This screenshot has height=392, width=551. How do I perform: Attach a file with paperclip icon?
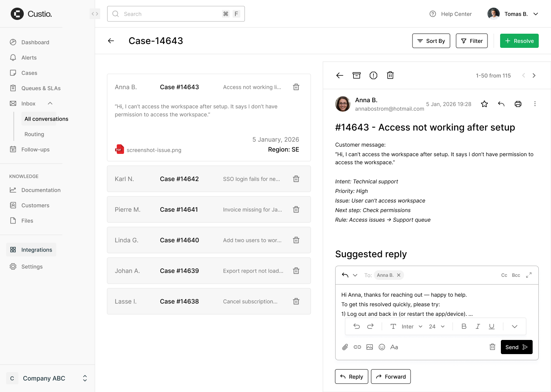pyautogui.click(x=345, y=347)
